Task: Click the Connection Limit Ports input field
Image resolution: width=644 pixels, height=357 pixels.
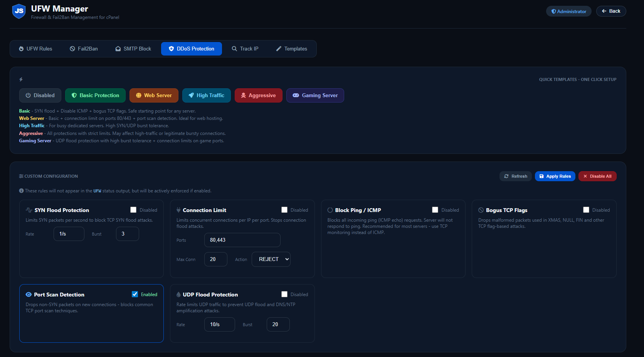Action: tap(242, 240)
